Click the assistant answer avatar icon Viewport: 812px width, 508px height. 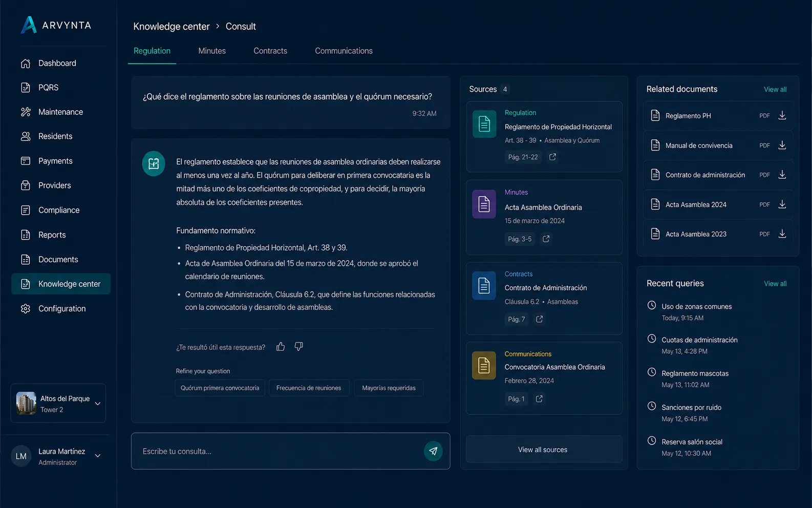coord(154,163)
